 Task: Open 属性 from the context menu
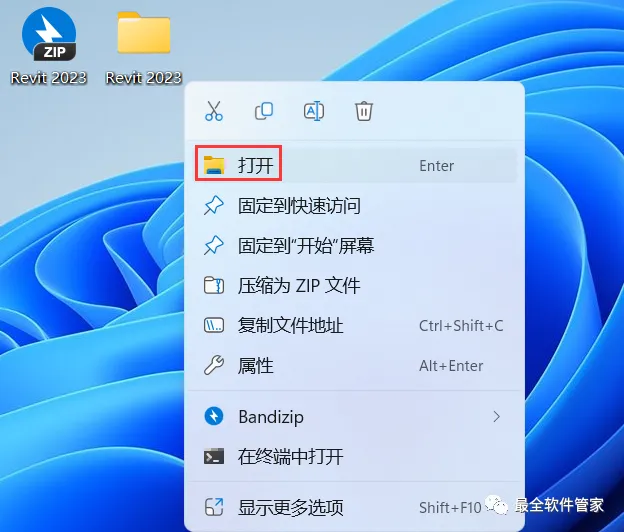tap(353, 366)
